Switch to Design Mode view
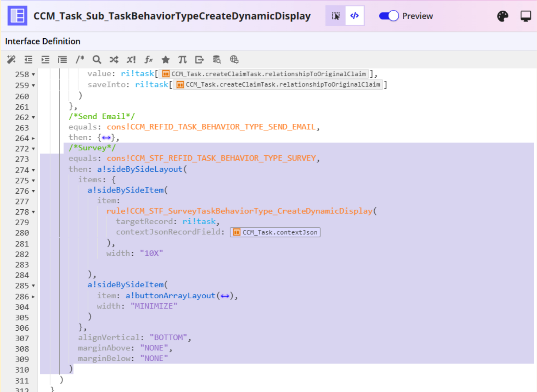Viewport: 537px width, 392px height. point(336,16)
